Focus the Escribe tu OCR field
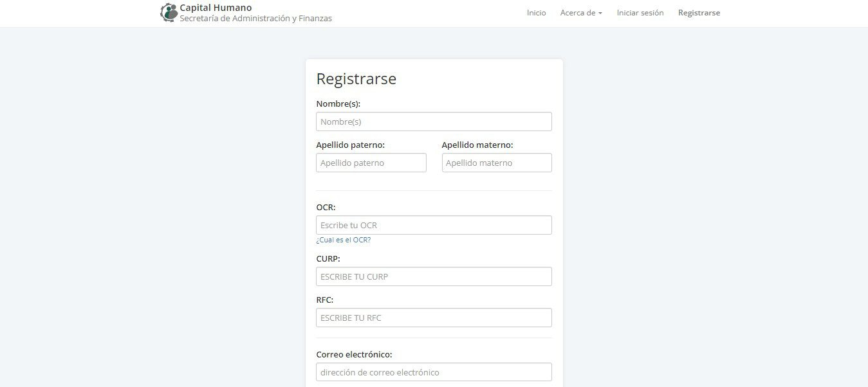The height and width of the screenshot is (387, 868). coord(434,225)
